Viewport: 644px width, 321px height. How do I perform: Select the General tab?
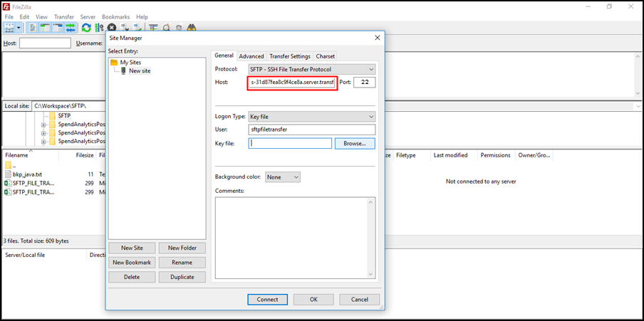point(224,56)
